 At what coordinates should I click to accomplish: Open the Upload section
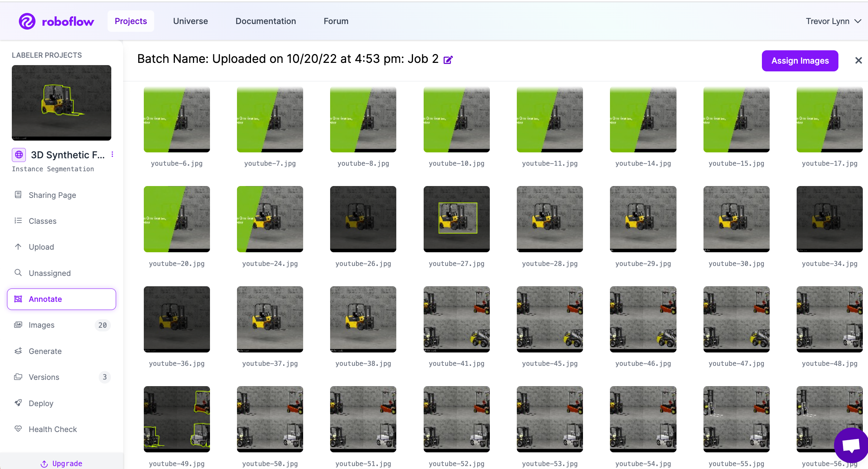[x=41, y=247]
